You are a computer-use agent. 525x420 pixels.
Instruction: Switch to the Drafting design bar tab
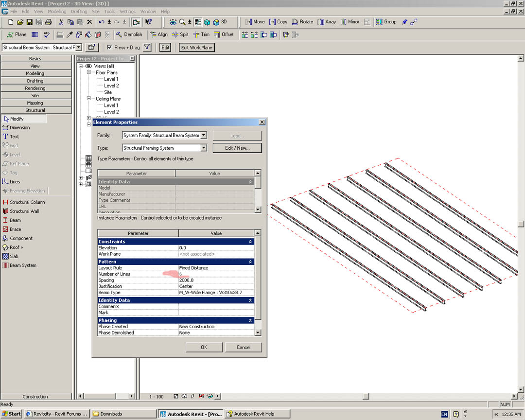pyautogui.click(x=35, y=81)
